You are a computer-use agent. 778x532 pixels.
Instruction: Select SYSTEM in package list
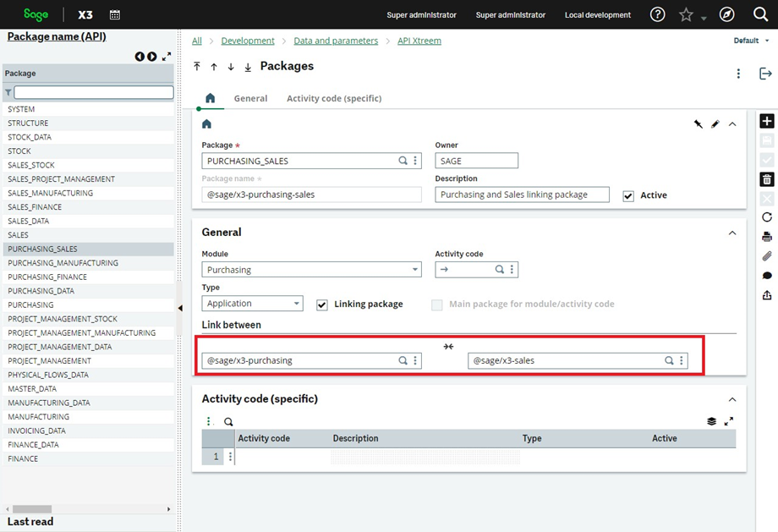coord(88,109)
